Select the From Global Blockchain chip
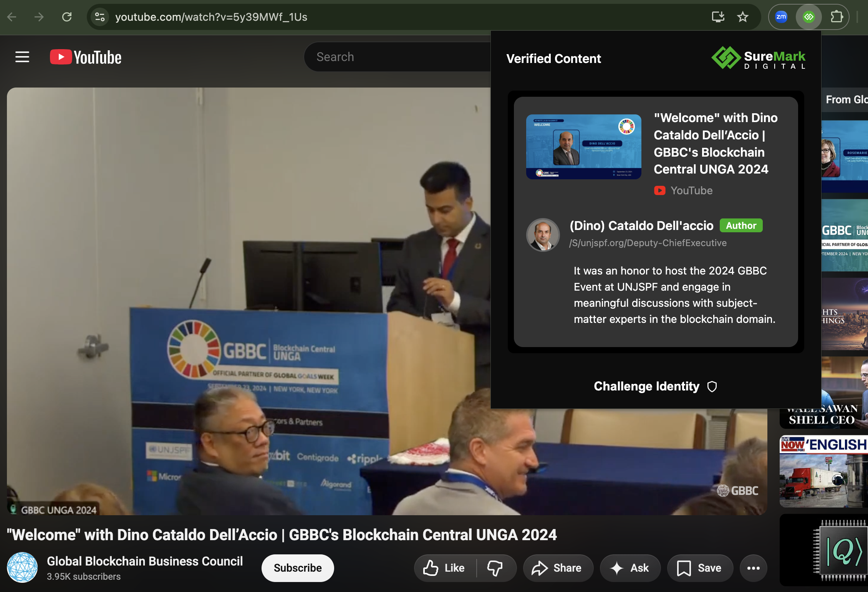 click(x=846, y=100)
